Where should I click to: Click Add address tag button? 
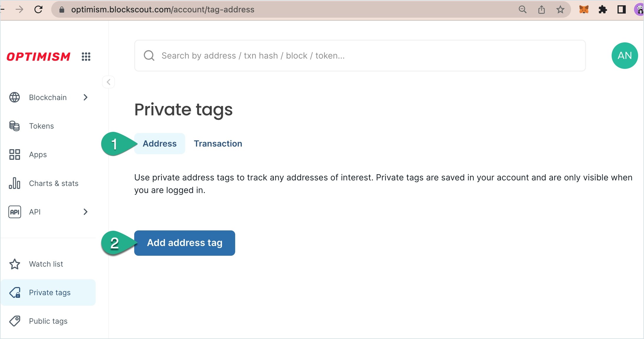coord(185,243)
